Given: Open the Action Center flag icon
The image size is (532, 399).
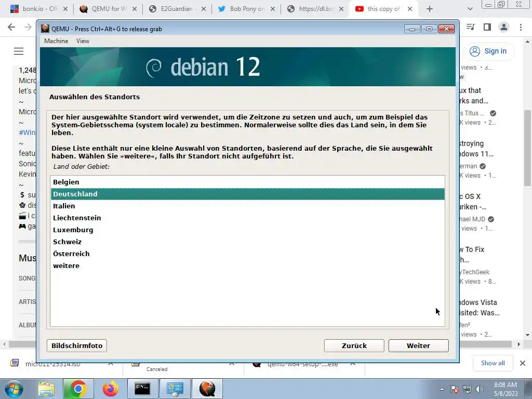Looking at the screenshot, I should [455, 389].
